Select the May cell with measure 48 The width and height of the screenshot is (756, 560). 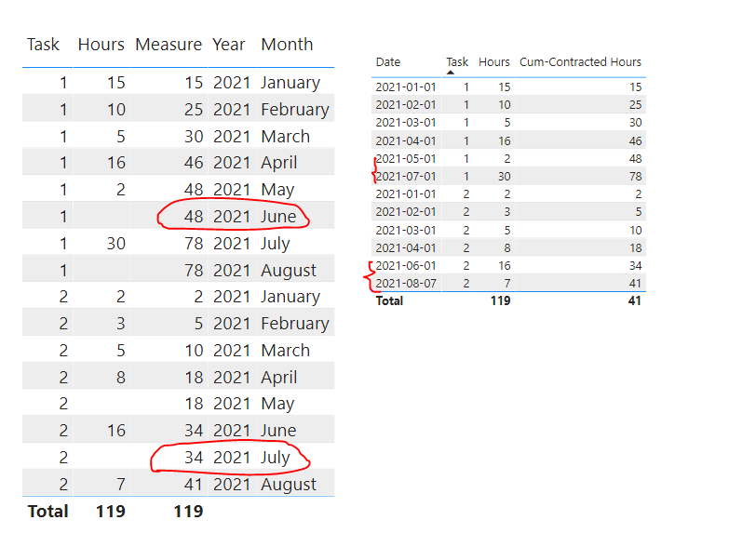(277, 191)
